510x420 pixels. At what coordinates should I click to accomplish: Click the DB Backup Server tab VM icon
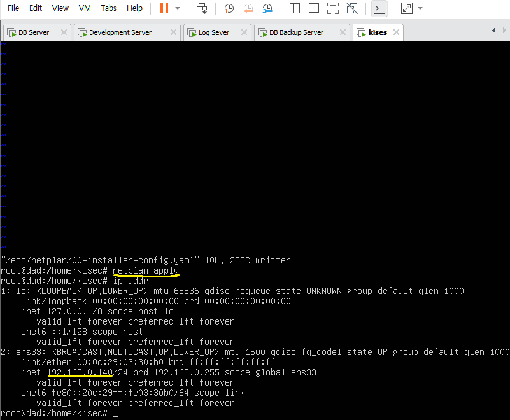click(262, 32)
